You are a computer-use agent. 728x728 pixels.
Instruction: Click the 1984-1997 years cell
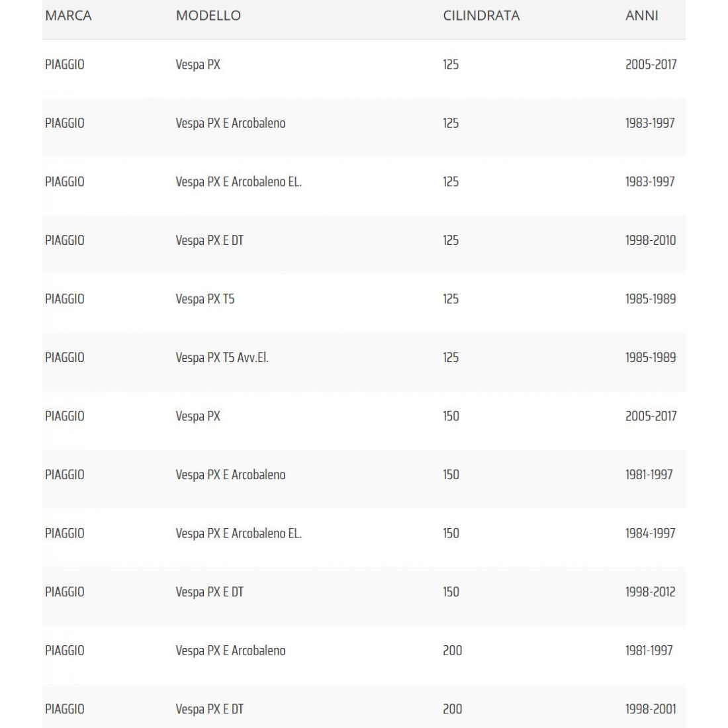click(x=650, y=533)
